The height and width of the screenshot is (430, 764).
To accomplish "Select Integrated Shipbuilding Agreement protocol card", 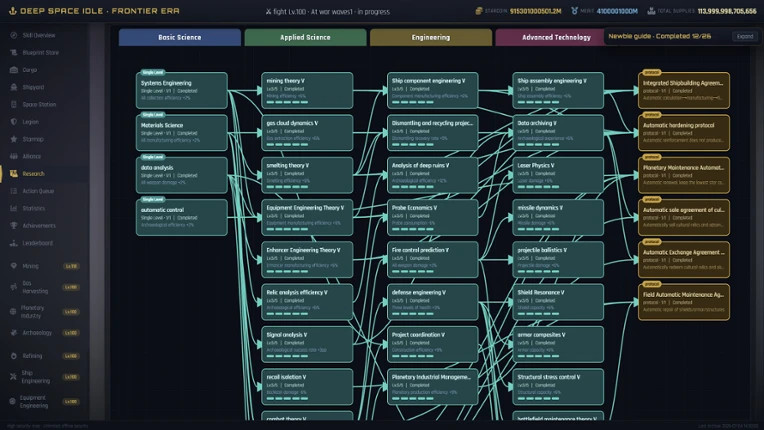I will 684,90.
